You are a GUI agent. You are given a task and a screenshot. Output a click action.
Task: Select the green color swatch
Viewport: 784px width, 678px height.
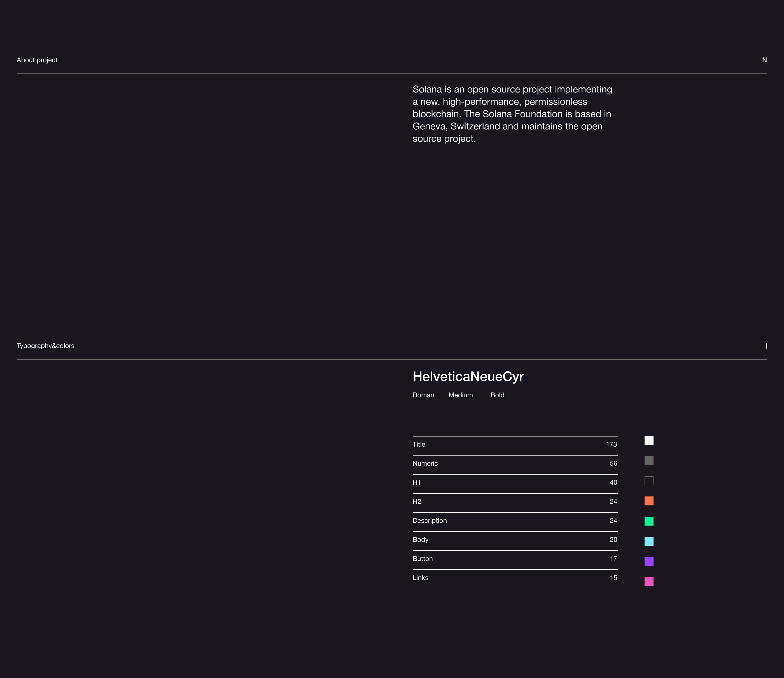coord(648,521)
